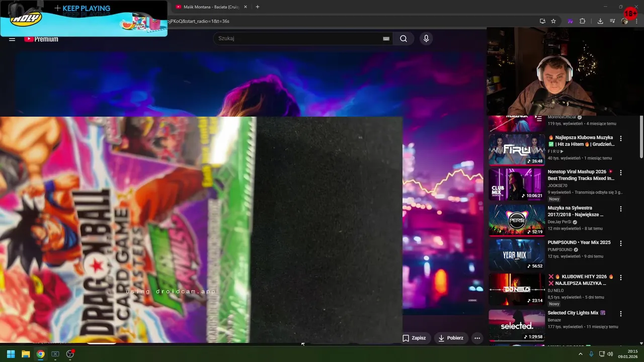This screenshot has width=644, height=362.
Task: Open a new Chrome tab
Action: click(x=258, y=7)
